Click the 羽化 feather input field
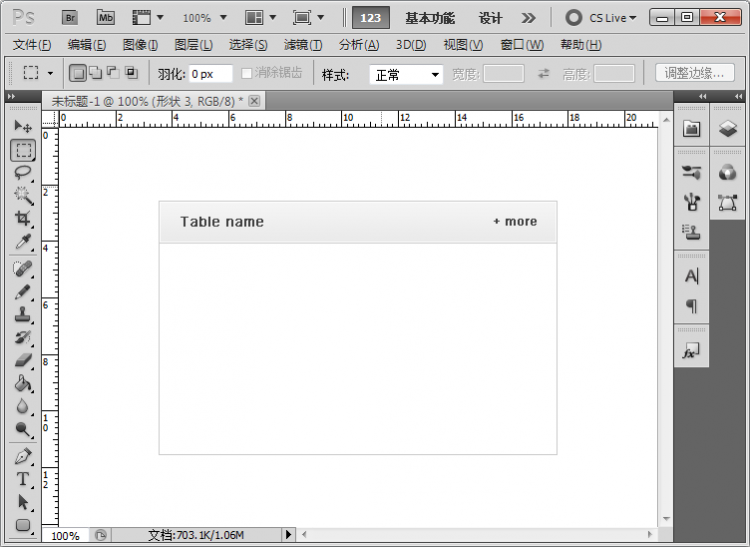Viewport: 750px width, 547px height. pyautogui.click(x=210, y=74)
